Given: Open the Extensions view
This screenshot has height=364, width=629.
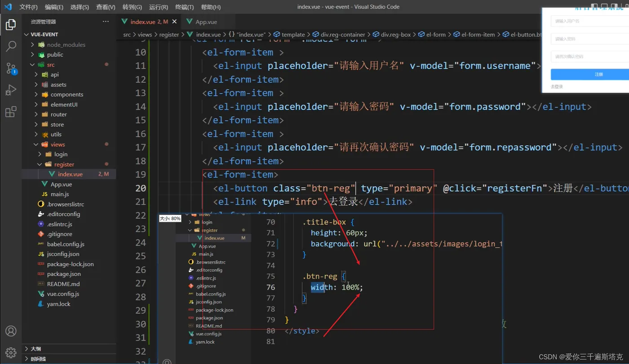Looking at the screenshot, I should pos(11,111).
